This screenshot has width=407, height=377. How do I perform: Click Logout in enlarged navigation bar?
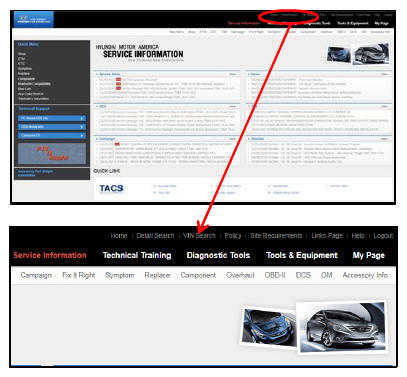click(x=383, y=236)
